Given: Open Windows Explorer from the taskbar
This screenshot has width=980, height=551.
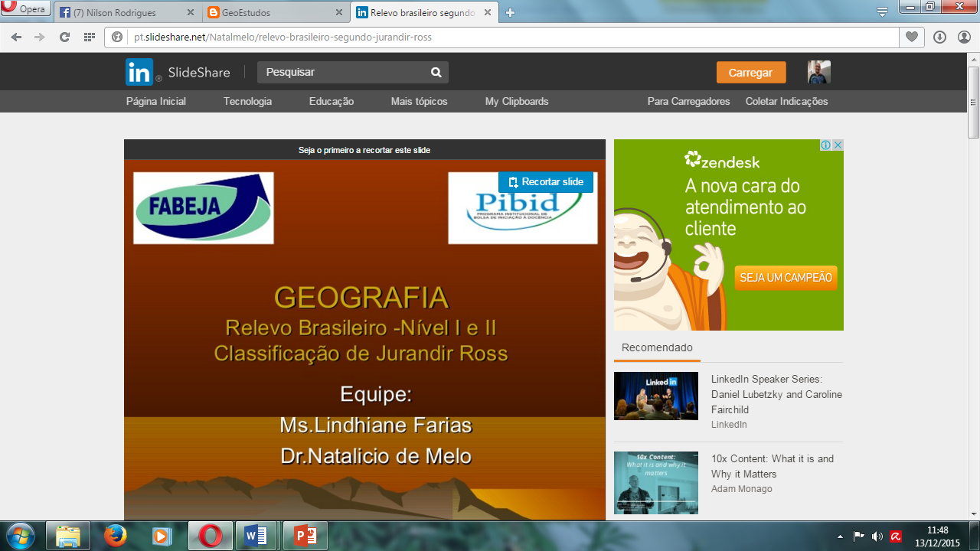Looking at the screenshot, I should coord(68,536).
